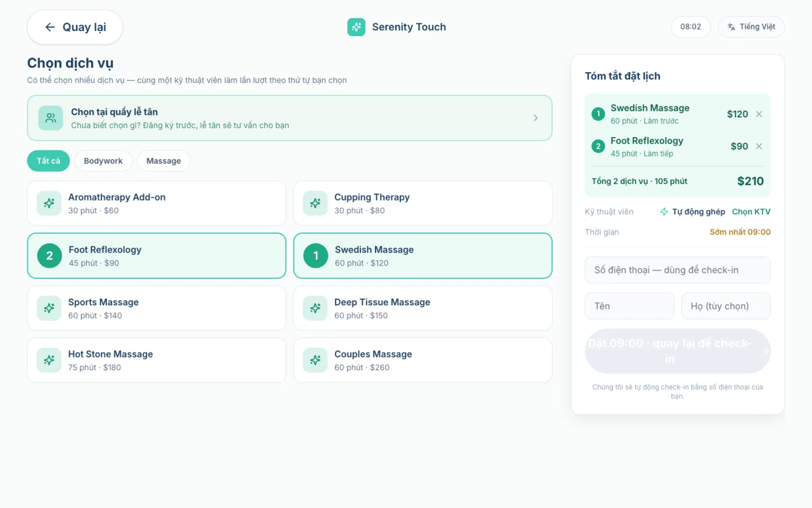812x508 pixels.
Task: Open the Tiếng Việt language selector
Action: click(751, 27)
